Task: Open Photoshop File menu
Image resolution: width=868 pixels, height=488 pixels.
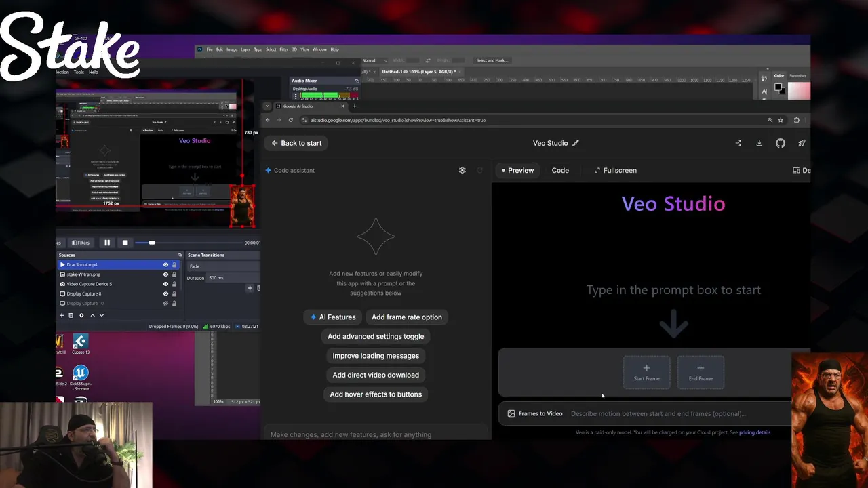Action: pyautogui.click(x=210, y=49)
